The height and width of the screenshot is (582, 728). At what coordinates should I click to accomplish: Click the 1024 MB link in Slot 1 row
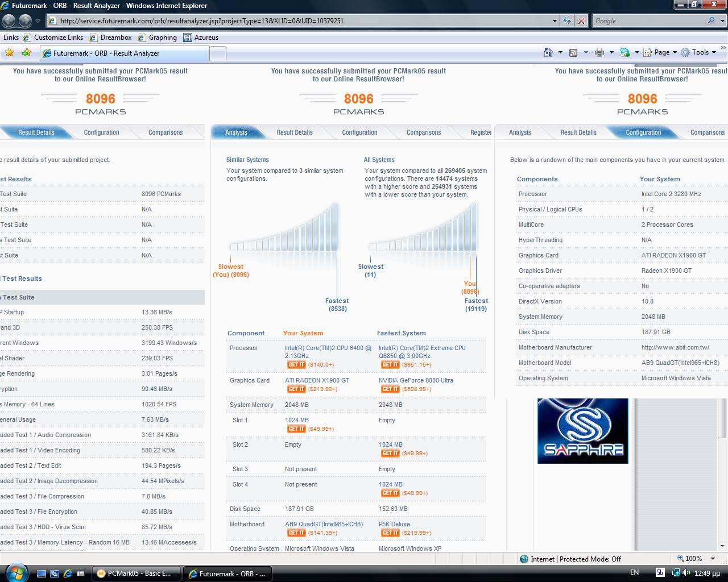point(297,420)
